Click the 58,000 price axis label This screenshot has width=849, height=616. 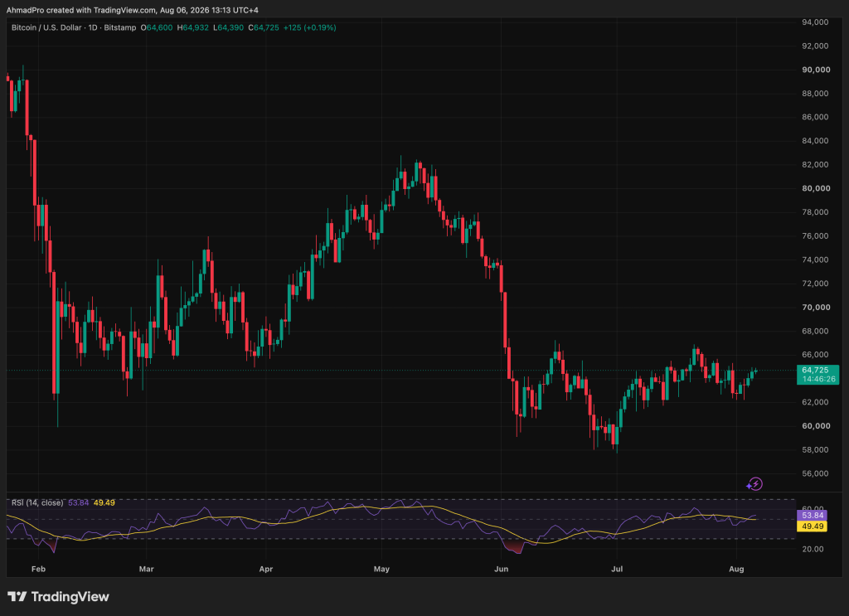pyautogui.click(x=815, y=450)
